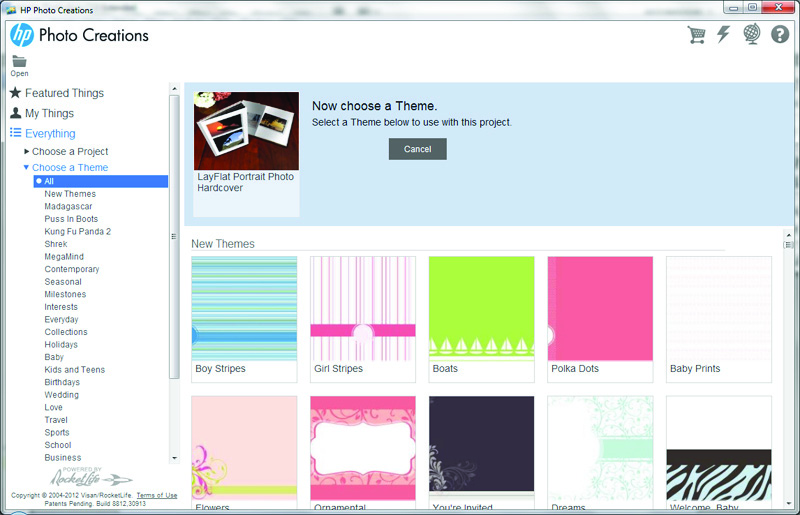The image size is (800, 515).
Task: Select the Ornamental theme
Action: click(x=363, y=452)
